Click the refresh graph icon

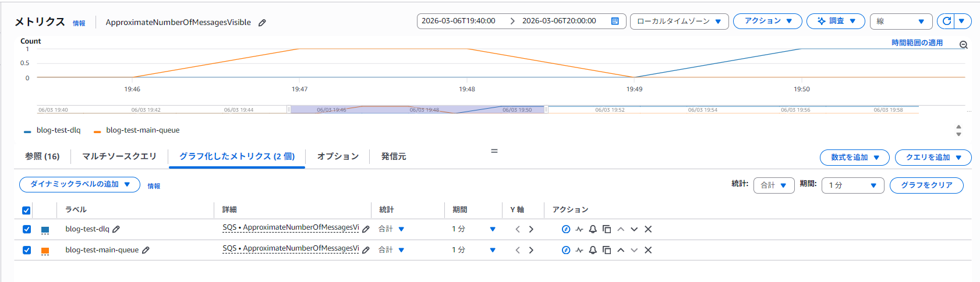[947, 21]
